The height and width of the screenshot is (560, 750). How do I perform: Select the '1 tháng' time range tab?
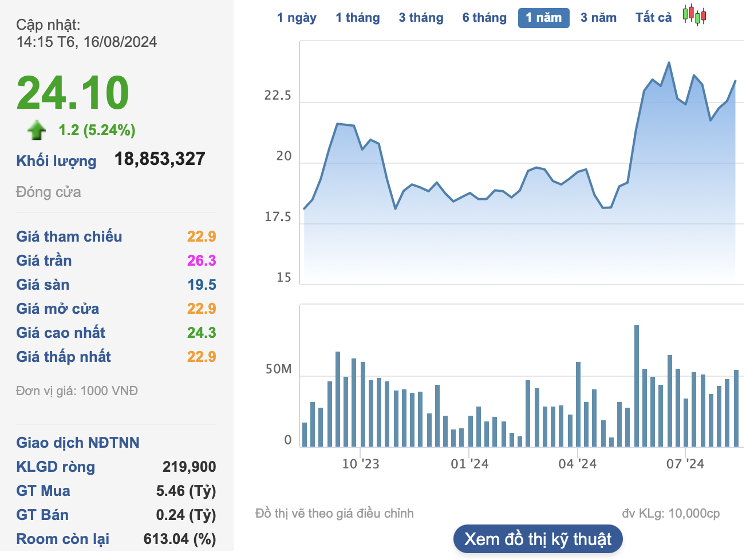pos(358,18)
